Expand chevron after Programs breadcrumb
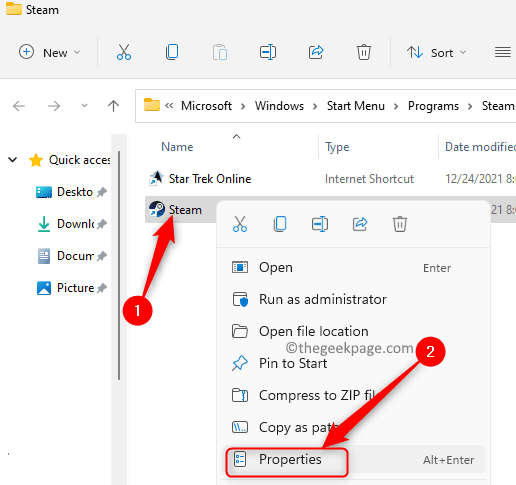This screenshot has height=485, width=516. 470,107
